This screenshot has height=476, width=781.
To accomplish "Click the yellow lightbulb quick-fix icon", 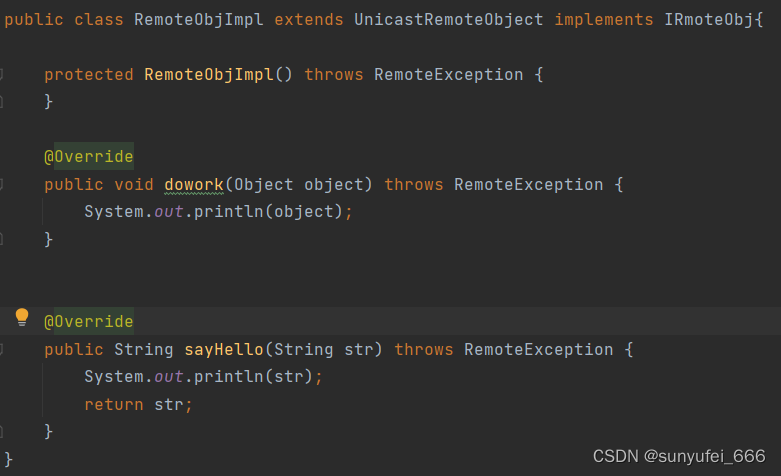I will [x=22, y=317].
